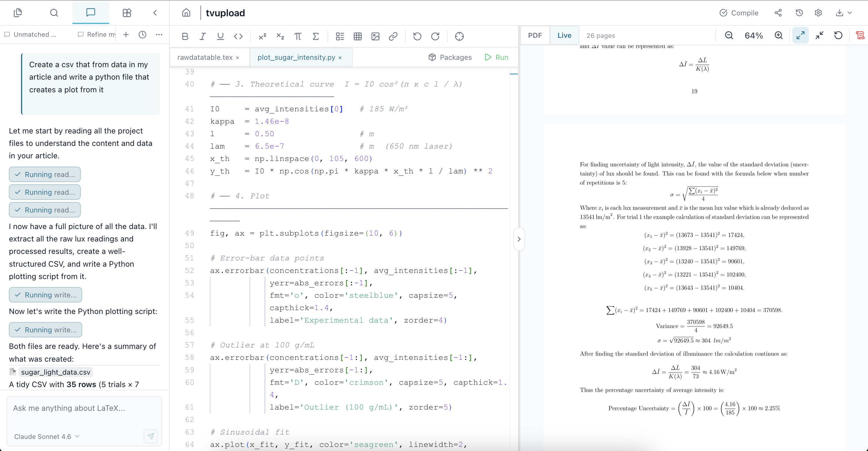Collapse the left sidebar chevron
The image size is (868, 451).
[155, 13]
